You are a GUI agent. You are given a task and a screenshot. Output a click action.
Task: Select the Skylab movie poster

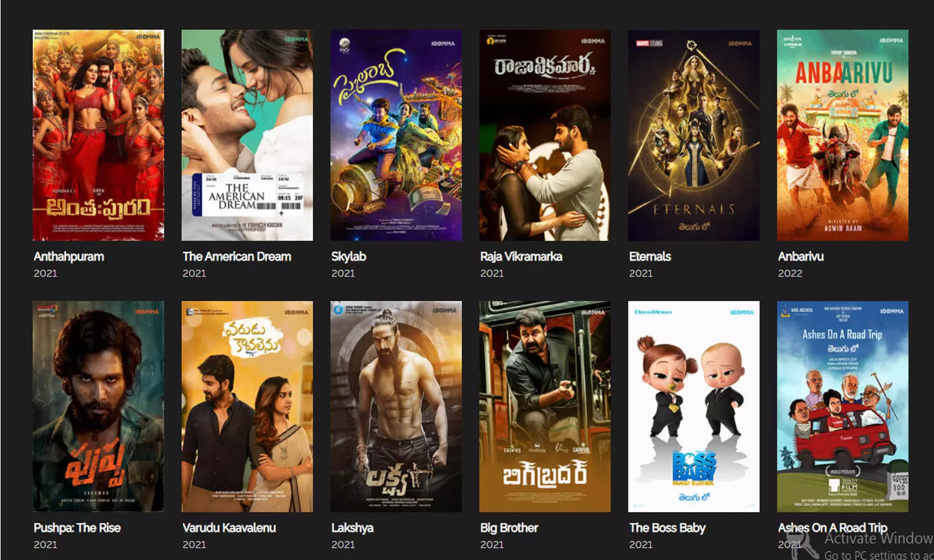pyautogui.click(x=396, y=135)
